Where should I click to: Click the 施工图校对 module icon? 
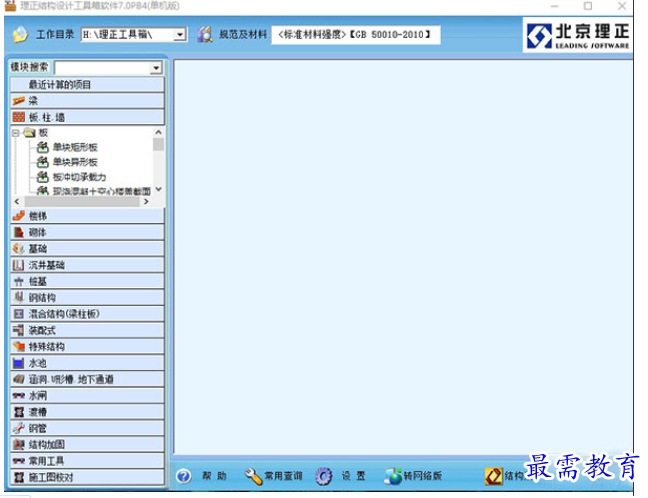pyautogui.click(x=19, y=477)
